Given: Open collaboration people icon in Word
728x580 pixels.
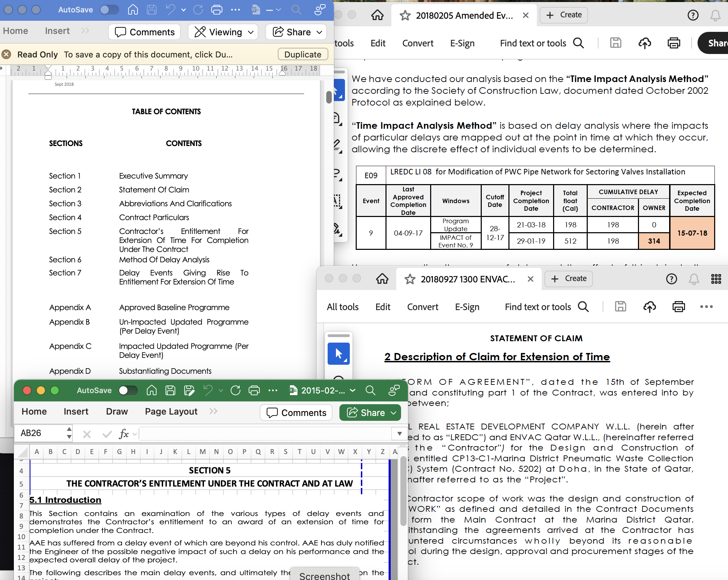Looking at the screenshot, I should point(320,10).
